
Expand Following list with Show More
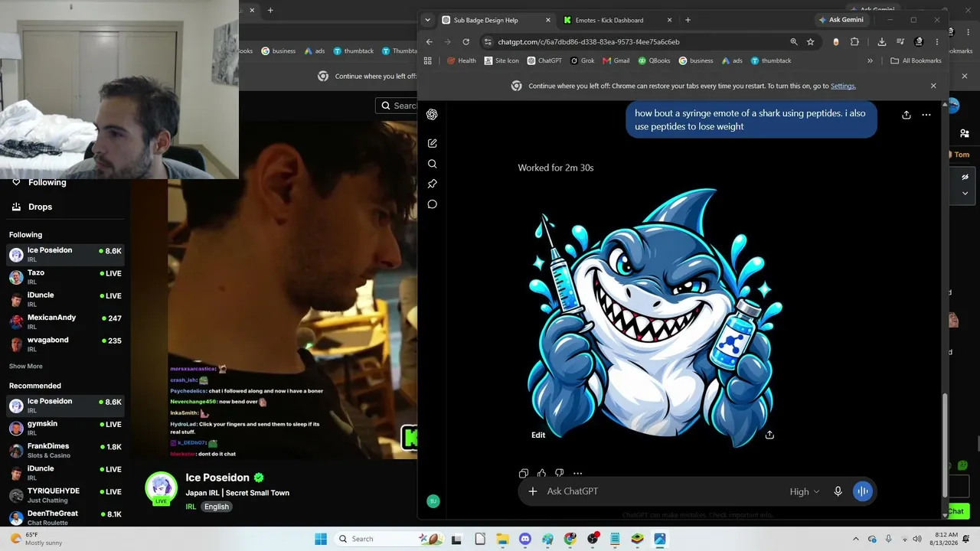pyautogui.click(x=25, y=367)
